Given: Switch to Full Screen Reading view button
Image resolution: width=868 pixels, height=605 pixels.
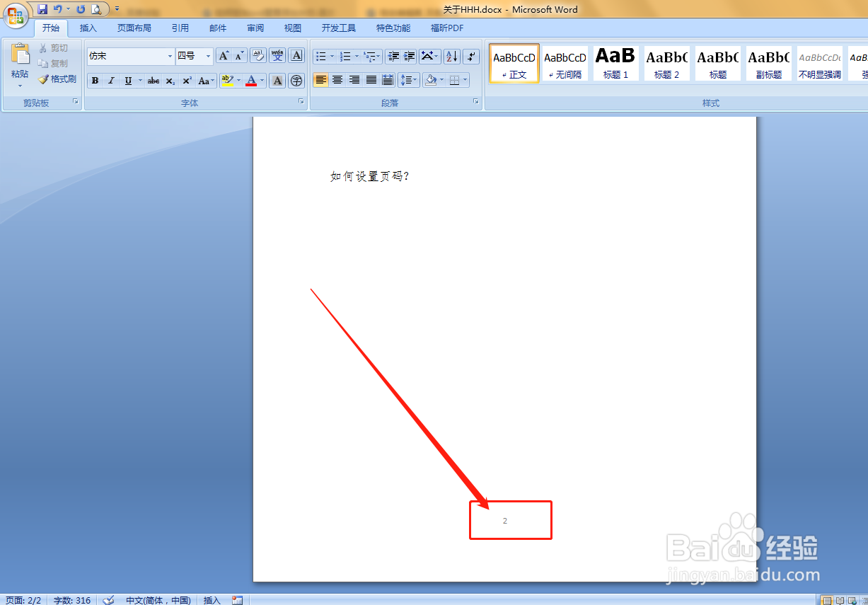Looking at the screenshot, I should (840, 600).
